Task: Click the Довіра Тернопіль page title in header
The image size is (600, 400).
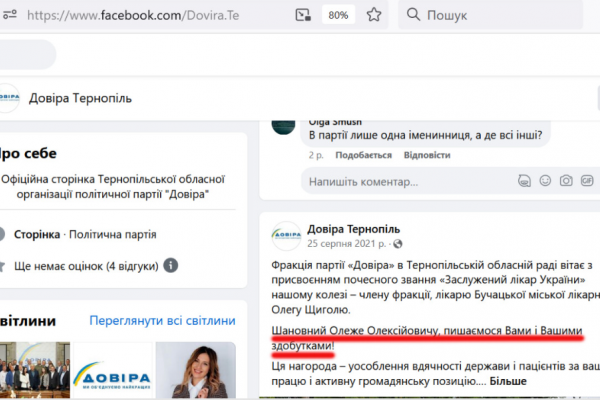Action: [80, 98]
